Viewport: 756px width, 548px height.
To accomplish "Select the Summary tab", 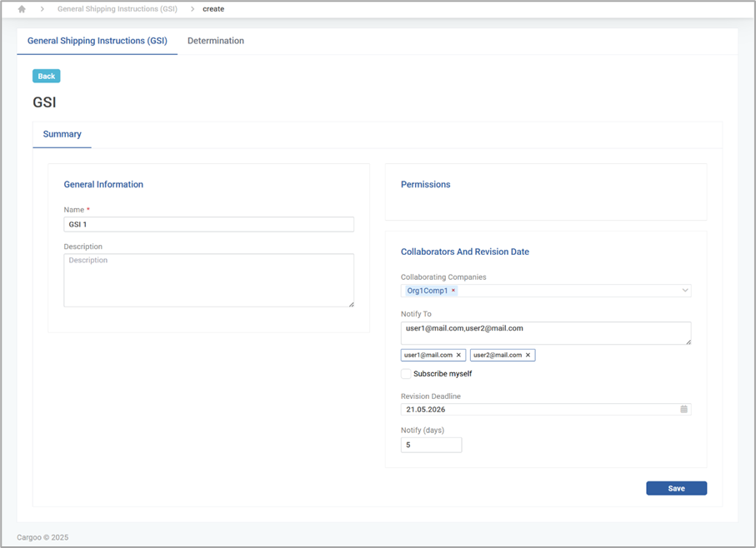I will coord(63,134).
